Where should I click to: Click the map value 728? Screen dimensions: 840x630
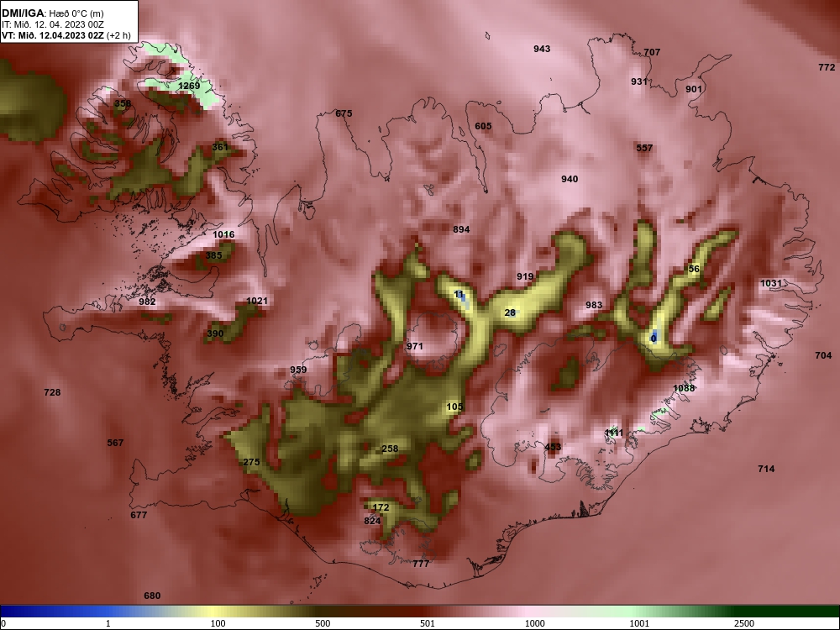pos(52,392)
